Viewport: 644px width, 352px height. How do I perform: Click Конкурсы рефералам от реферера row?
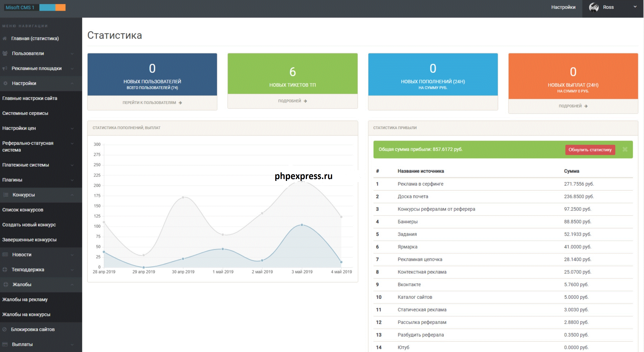pos(503,209)
